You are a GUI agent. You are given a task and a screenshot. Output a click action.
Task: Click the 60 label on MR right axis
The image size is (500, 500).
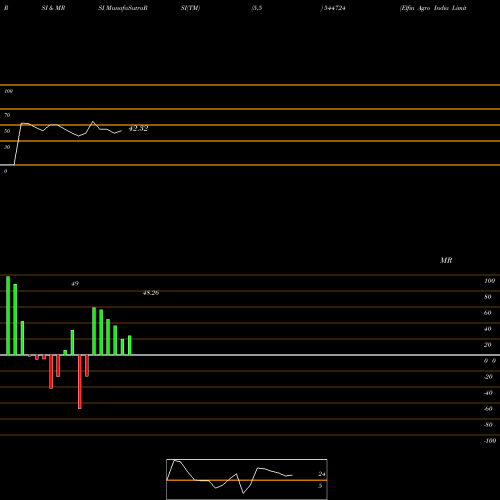[488, 313]
